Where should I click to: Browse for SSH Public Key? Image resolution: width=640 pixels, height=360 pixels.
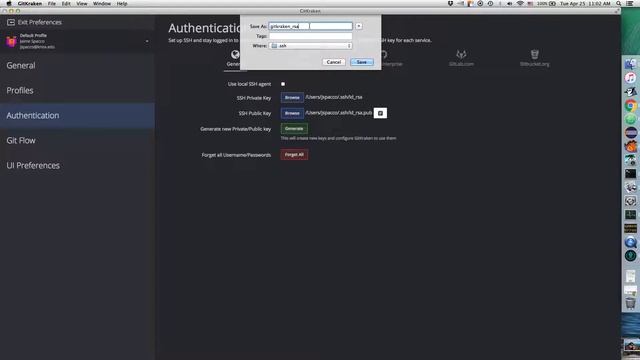[292, 113]
